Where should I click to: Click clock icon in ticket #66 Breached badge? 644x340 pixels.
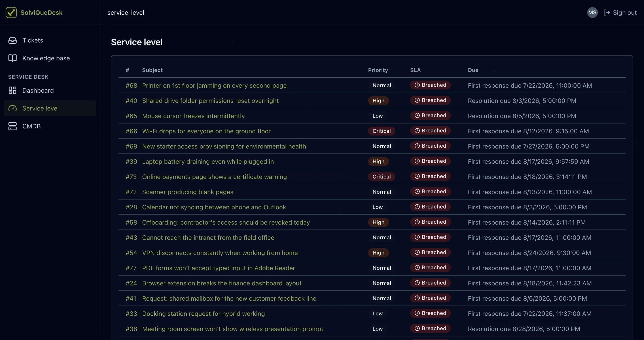417,131
